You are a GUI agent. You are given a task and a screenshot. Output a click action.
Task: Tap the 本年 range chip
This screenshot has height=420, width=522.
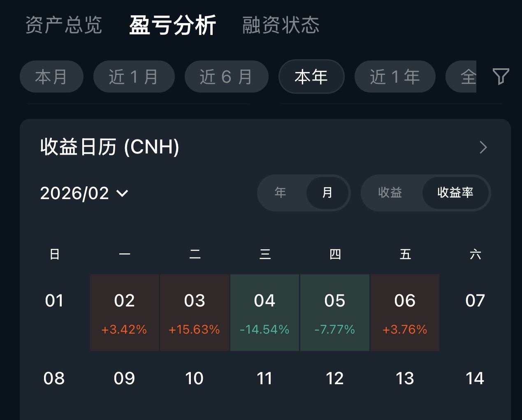coord(311,77)
